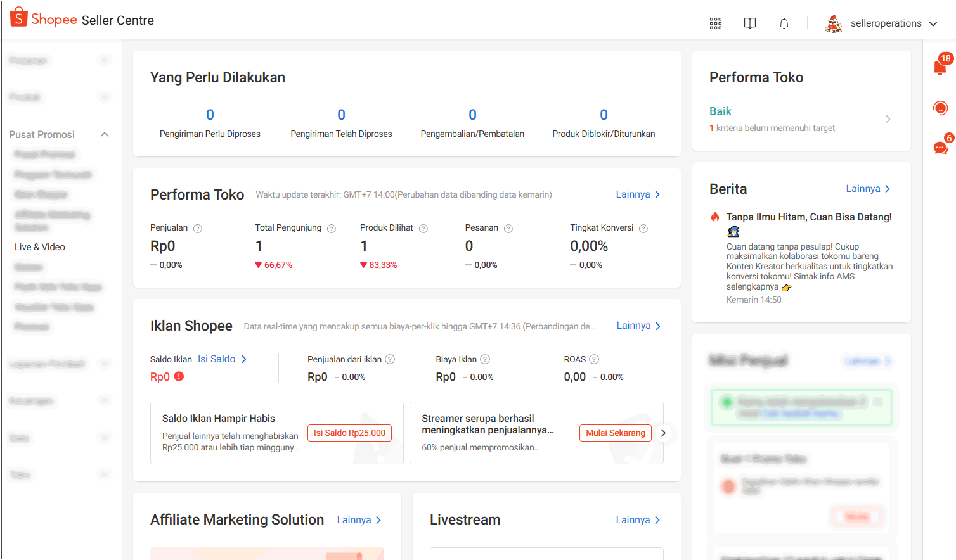Open Lainnya in Berita panel
The image size is (956, 560).
click(x=868, y=189)
